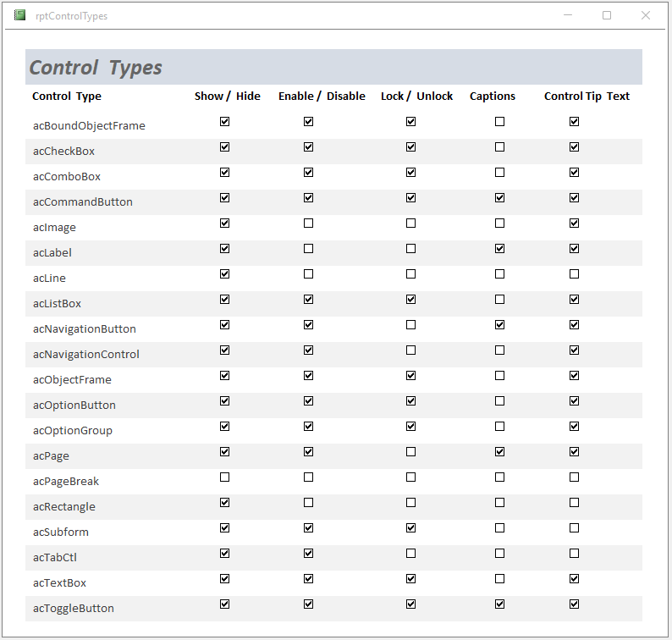
Task: Select the acComboBox row label
Action: 66,176
